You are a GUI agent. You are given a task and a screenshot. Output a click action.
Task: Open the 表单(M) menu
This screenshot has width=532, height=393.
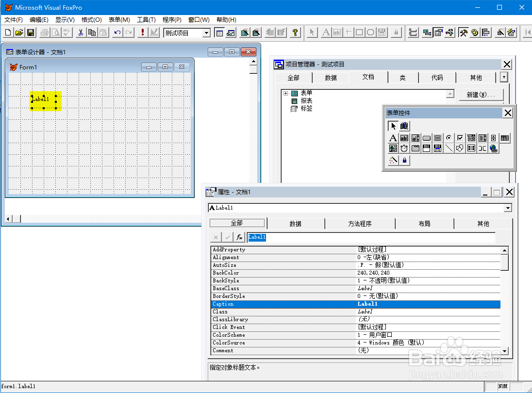119,20
